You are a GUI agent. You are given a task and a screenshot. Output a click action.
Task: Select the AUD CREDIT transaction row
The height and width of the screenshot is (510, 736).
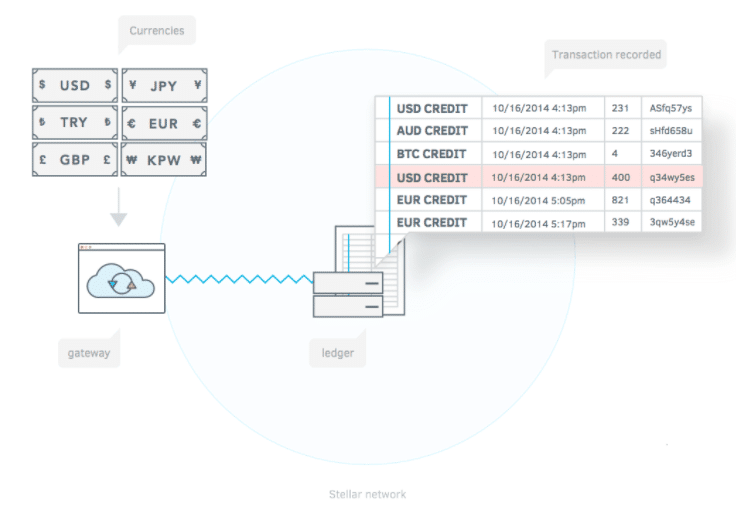[538, 131]
